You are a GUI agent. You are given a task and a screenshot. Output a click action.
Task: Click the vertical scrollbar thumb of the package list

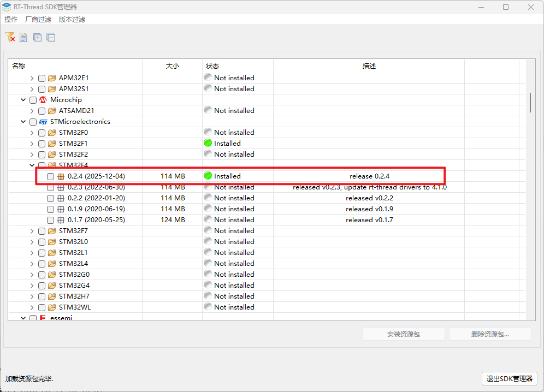pos(530,102)
